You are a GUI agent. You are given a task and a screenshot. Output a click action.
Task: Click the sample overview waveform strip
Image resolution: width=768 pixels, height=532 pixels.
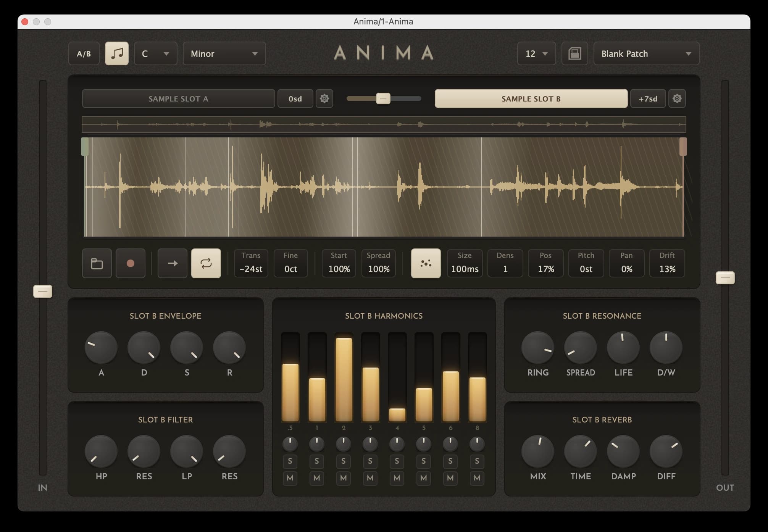(384, 124)
